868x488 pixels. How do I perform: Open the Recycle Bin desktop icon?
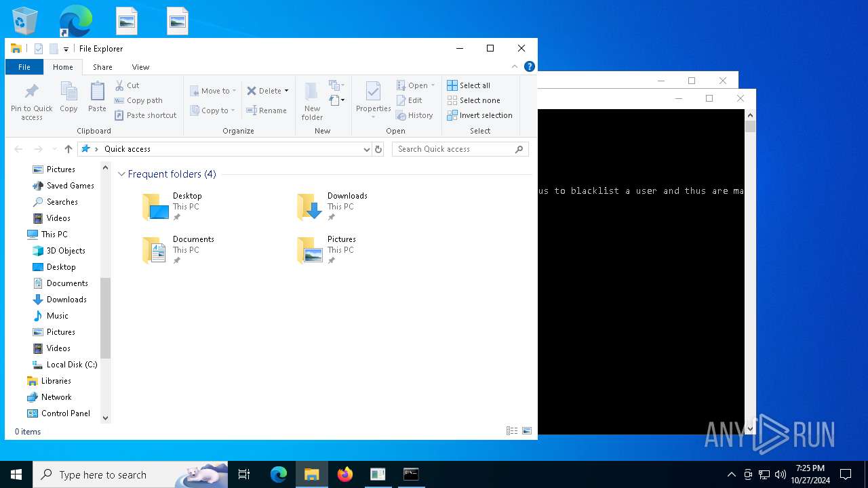(25, 20)
